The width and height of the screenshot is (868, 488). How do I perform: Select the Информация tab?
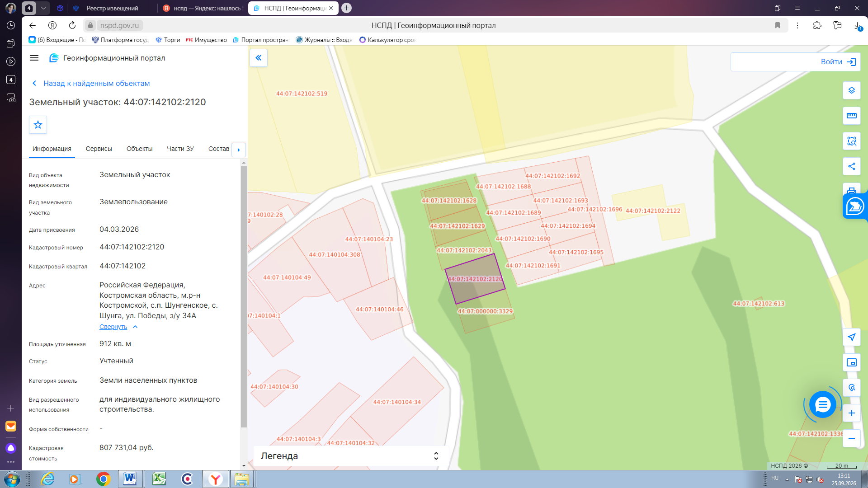pyautogui.click(x=52, y=149)
